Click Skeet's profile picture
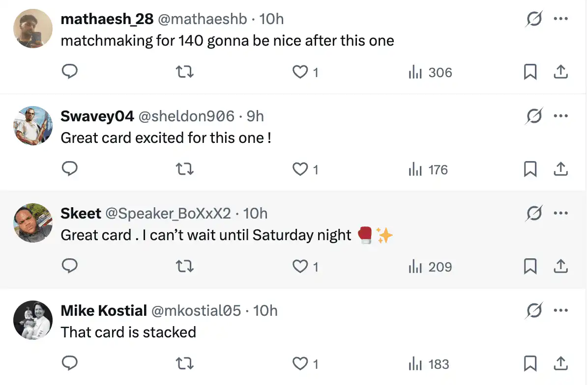The image size is (588, 385). tap(32, 223)
